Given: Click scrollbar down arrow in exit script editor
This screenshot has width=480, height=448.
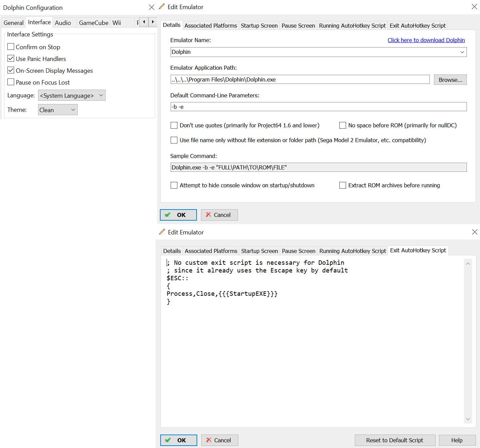Looking at the screenshot, I should click(x=468, y=419).
